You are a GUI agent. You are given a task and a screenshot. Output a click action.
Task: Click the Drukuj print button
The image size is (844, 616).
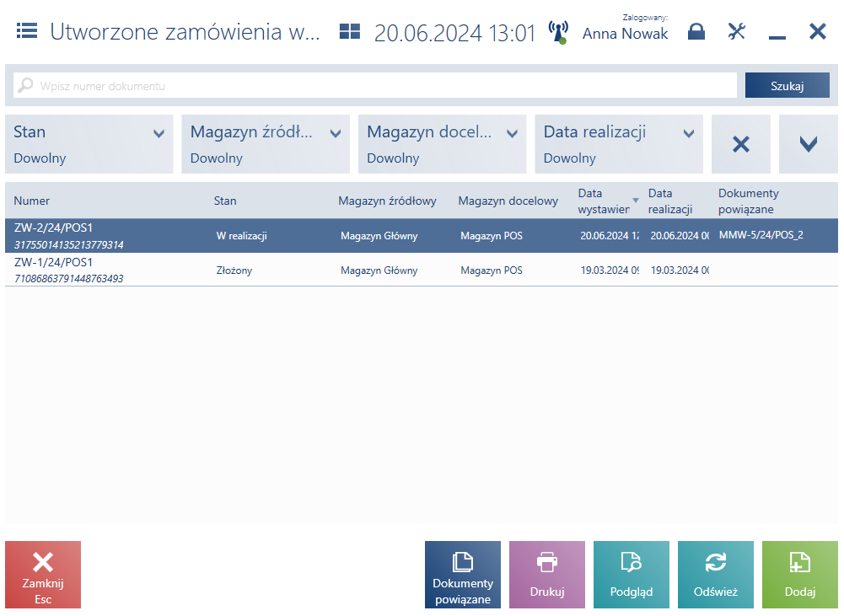pos(547,575)
